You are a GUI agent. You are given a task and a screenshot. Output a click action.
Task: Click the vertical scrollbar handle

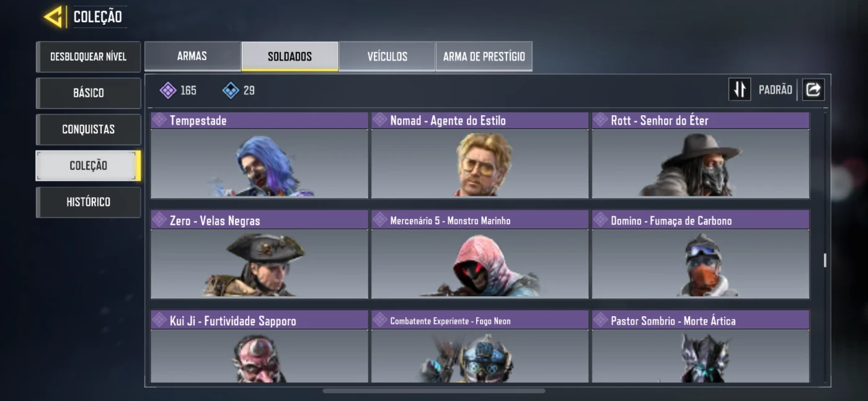point(825,260)
